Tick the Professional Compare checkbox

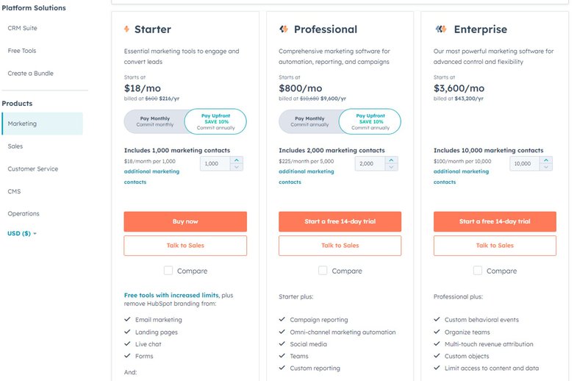(323, 271)
